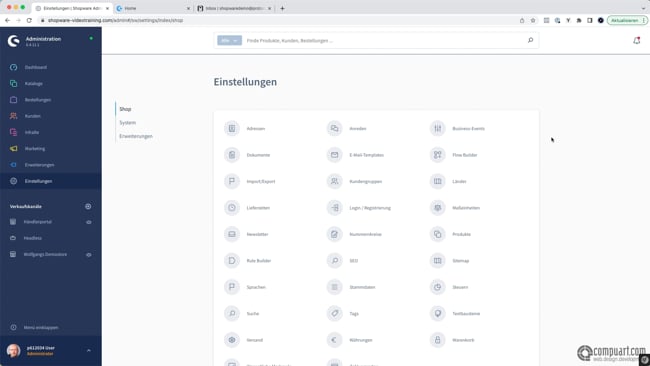Screen dimensions: 650x366
Task: Click the Aktualisieren browser button
Action: pos(627,20)
